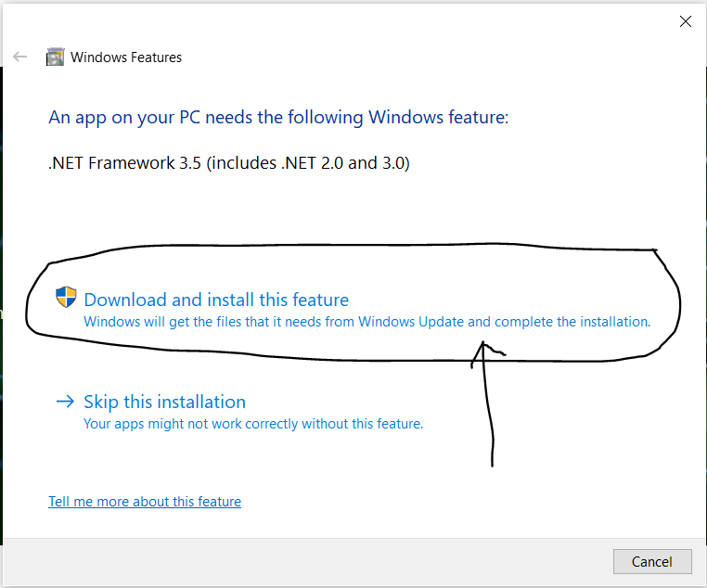
Task: Click "without this feature" in Skip description
Action: tap(363, 424)
